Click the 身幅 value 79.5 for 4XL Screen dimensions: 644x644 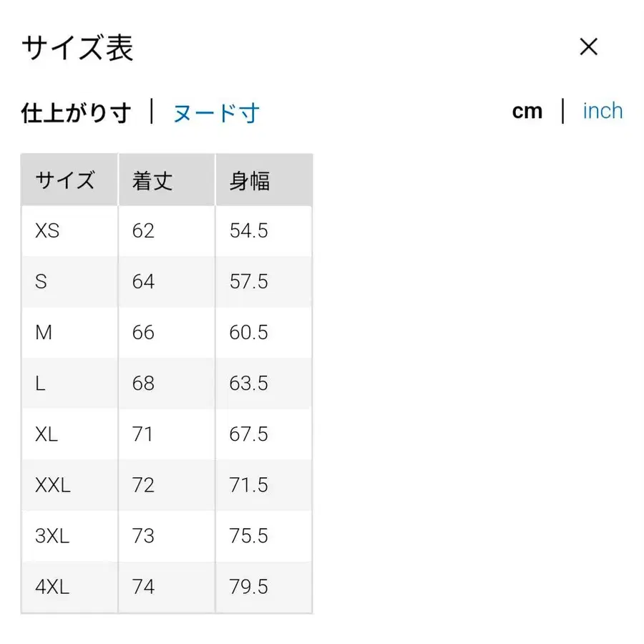click(x=248, y=587)
